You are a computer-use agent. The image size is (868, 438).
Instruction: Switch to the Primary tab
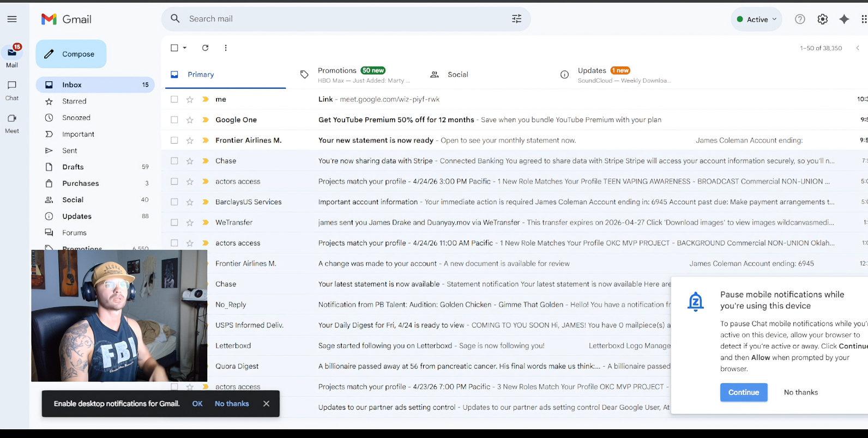point(226,75)
